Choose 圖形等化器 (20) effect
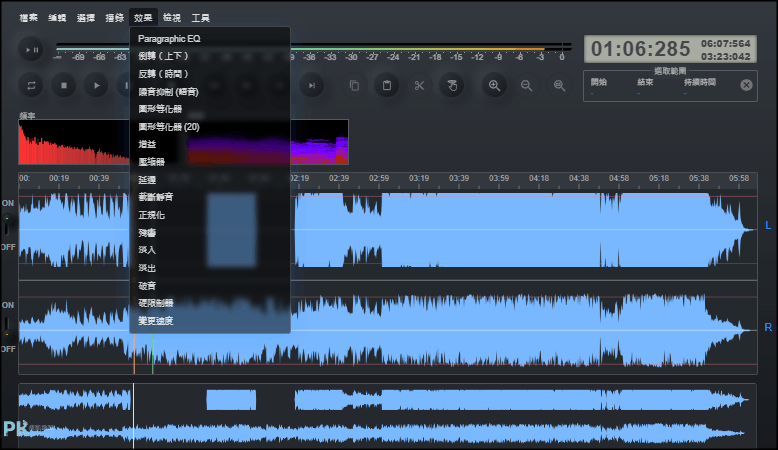 (x=210, y=127)
